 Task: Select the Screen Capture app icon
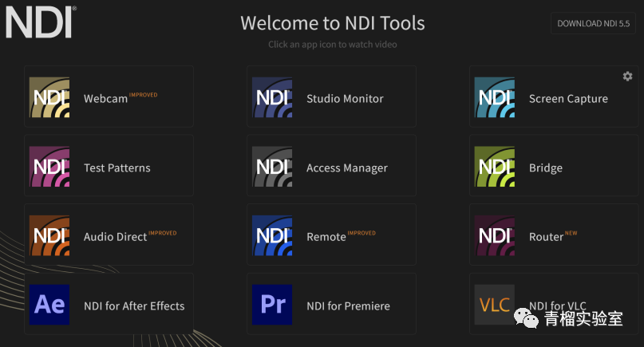pos(495,98)
